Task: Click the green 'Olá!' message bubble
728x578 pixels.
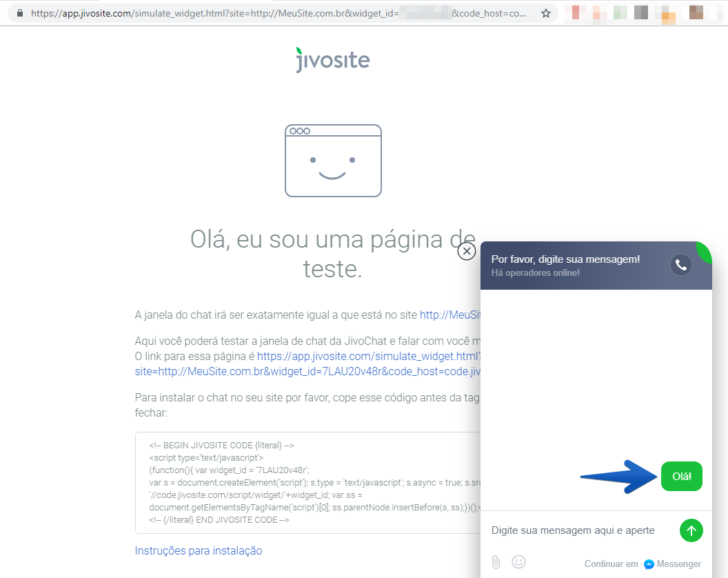Action: [682, 476]
